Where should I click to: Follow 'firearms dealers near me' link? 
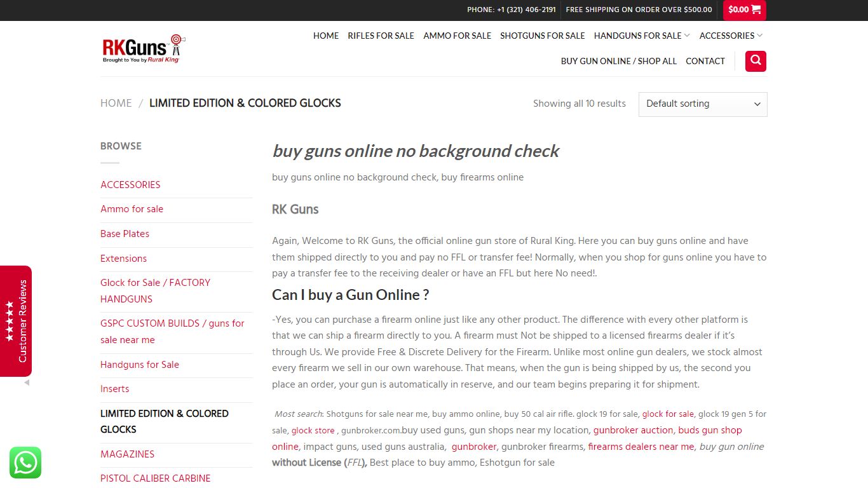pyautogui.click(x=641, y=447)
